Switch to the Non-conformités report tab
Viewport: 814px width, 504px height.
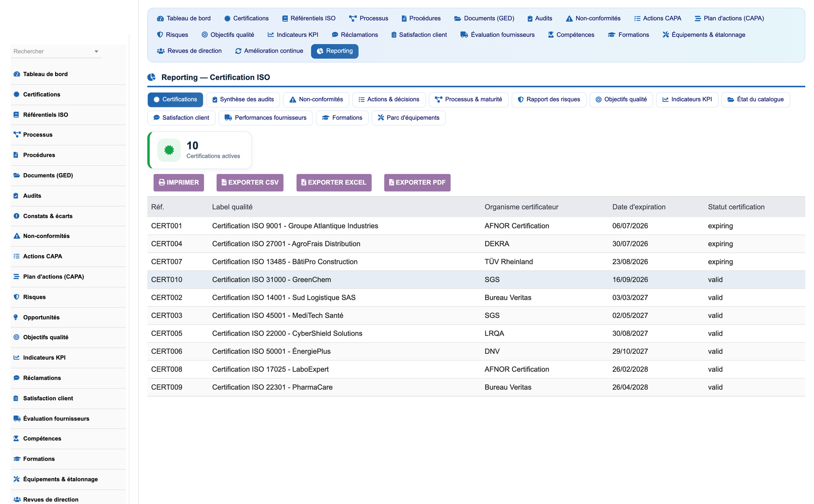(316, 100)
